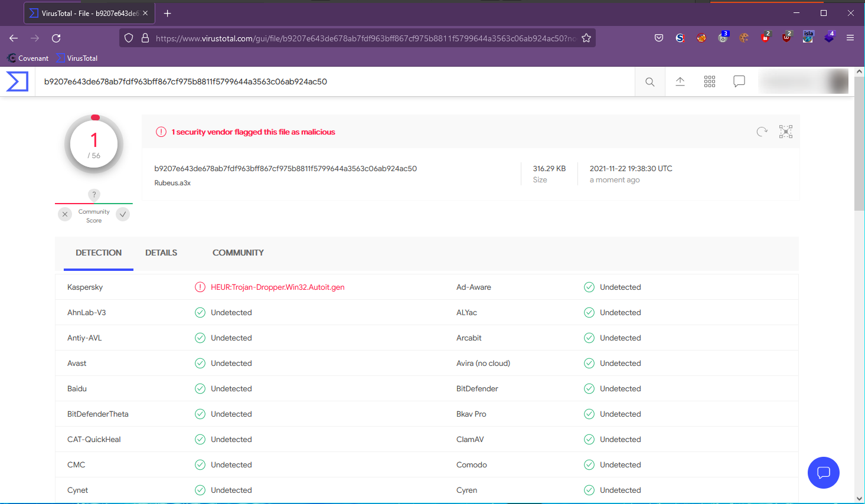The image size is (865, 504).
Task: Open the Firefox application menu
Action: 850,38
